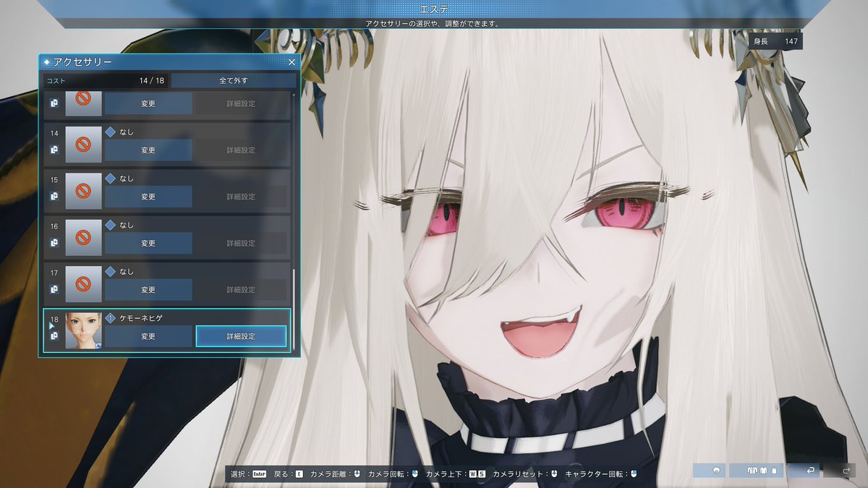Click the 身長 147 height readout
The height and width of the screenshot is (488, 868).
tap(775, 41)
